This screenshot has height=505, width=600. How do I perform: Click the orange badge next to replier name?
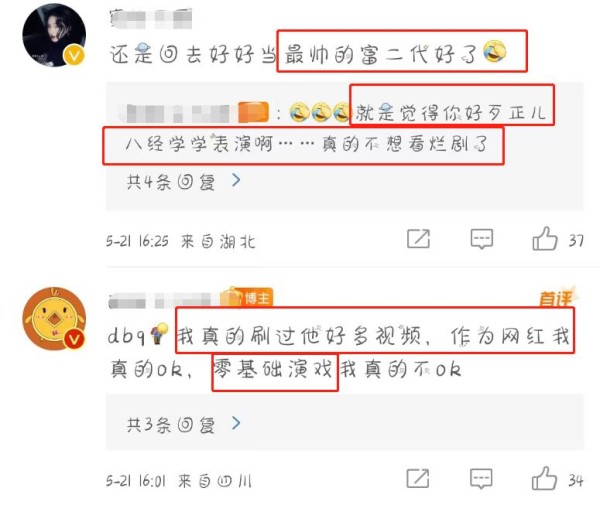(x=253, y=112)
